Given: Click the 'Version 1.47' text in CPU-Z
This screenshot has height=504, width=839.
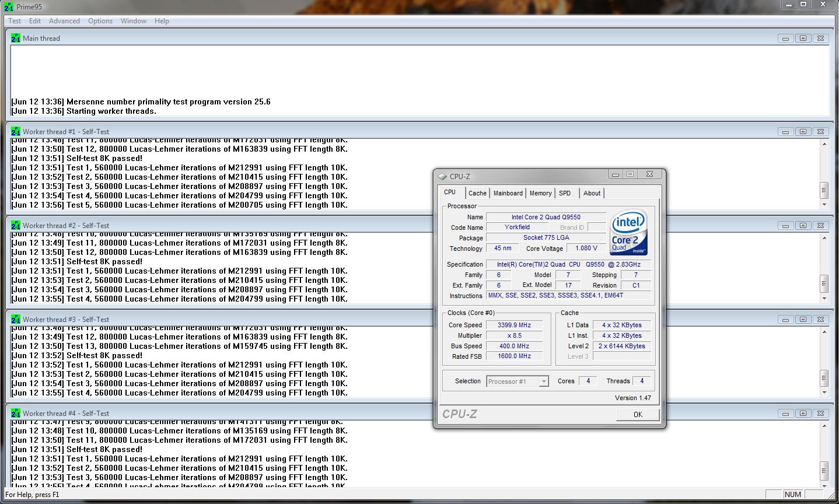Looking at the screenshot, I should click(x=633, y=398).
